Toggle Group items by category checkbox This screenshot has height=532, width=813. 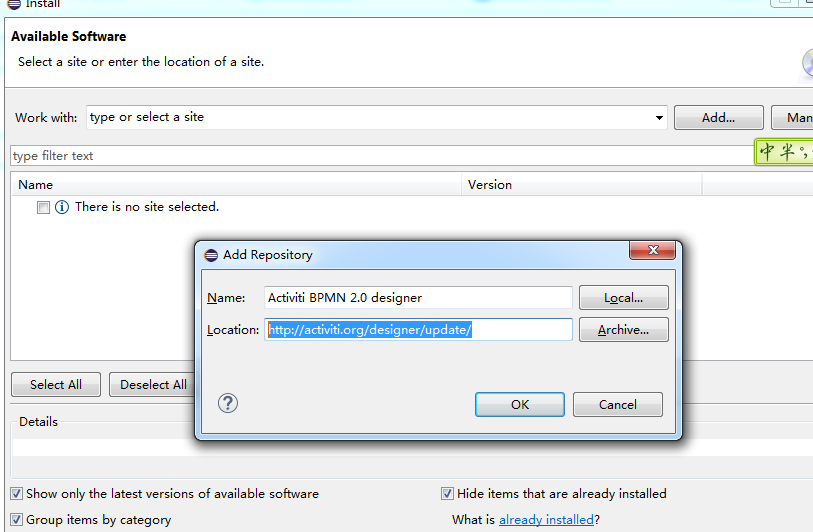click(x=17, y=520)
